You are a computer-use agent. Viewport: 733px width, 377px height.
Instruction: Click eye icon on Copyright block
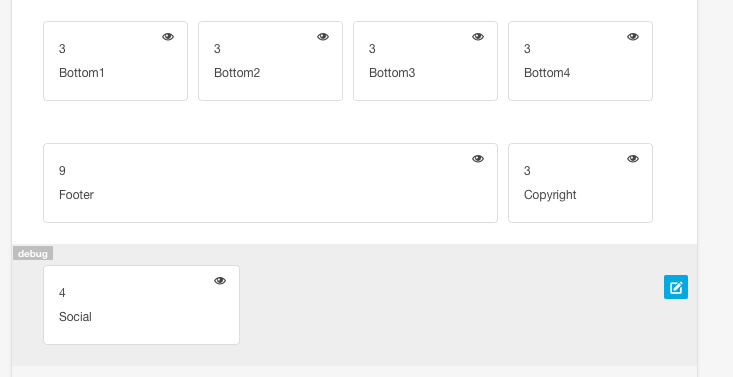pos(633,159)
